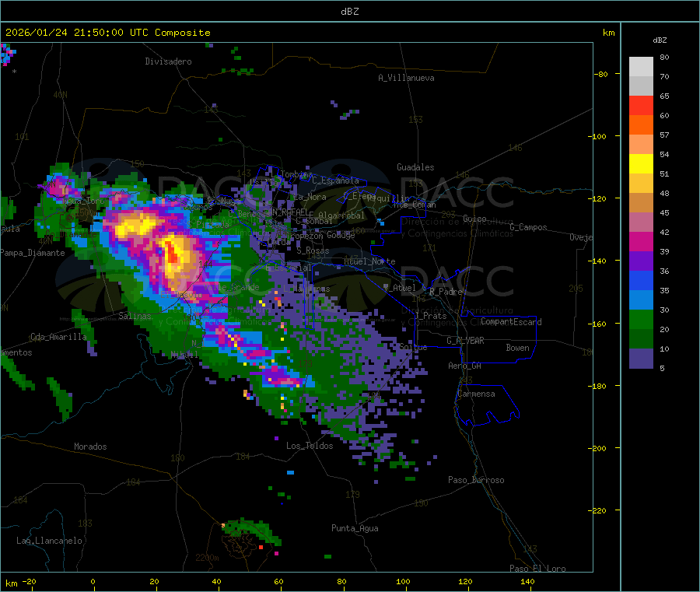Click the '40' tick on the horizontal axis
This screenshot has height=592, width=700.
point(216,581)
